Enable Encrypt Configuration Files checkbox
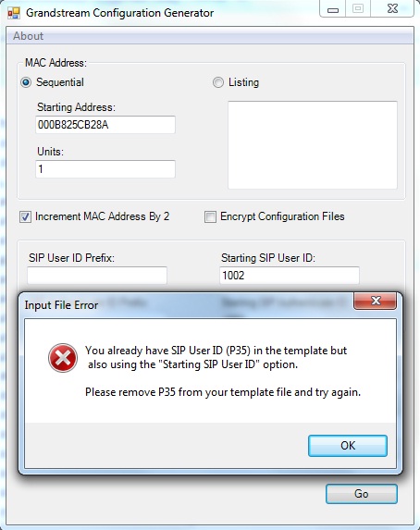 (x=210, y=216)
